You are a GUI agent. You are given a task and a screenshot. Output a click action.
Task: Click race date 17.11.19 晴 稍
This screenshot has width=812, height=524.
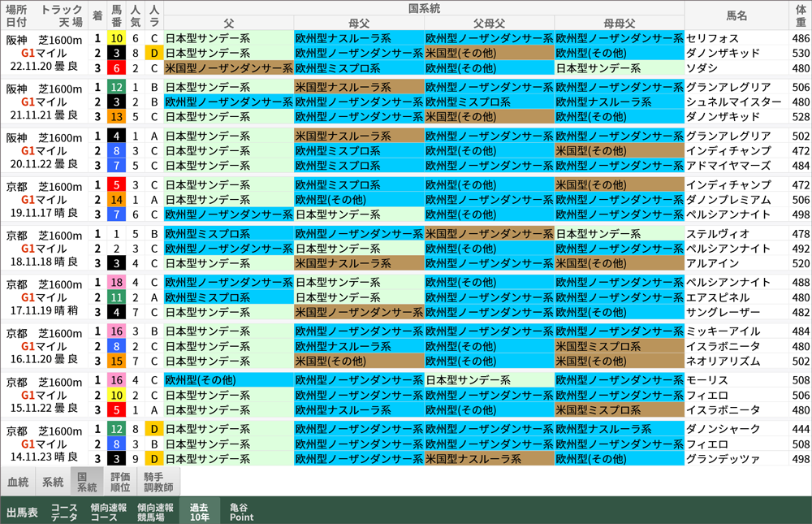[44, 310]
